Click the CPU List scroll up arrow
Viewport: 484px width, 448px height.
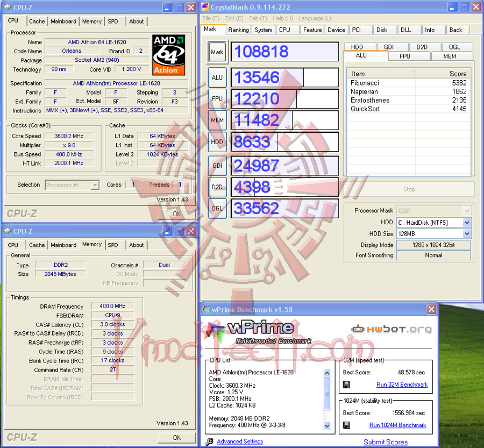[x=327, y=373]
